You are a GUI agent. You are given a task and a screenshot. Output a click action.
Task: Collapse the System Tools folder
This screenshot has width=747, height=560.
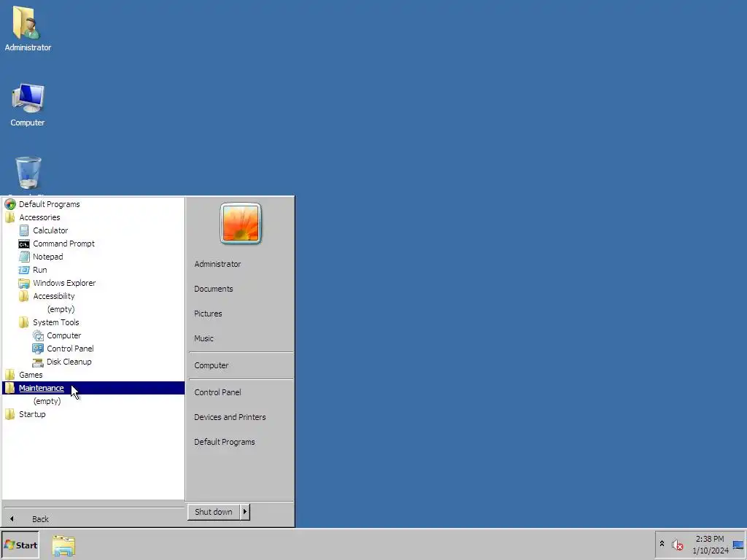point(49,322)
